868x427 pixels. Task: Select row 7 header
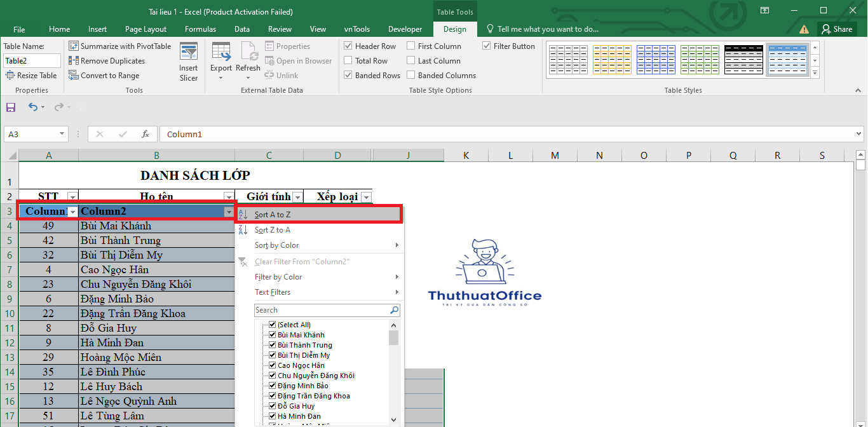pos(10,269)
